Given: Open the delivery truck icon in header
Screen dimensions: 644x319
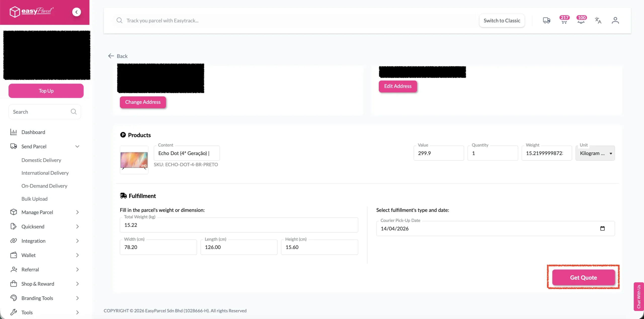Looking at the screenshot, I should point(546,20).
